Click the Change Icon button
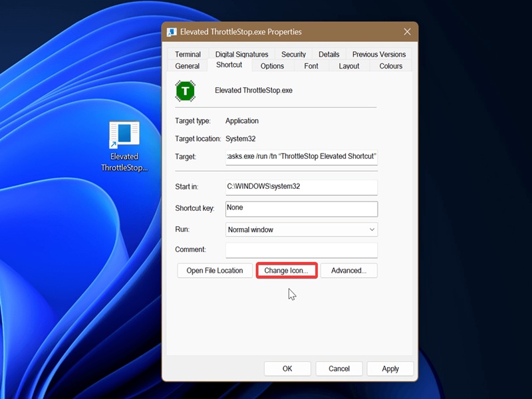 287,271
